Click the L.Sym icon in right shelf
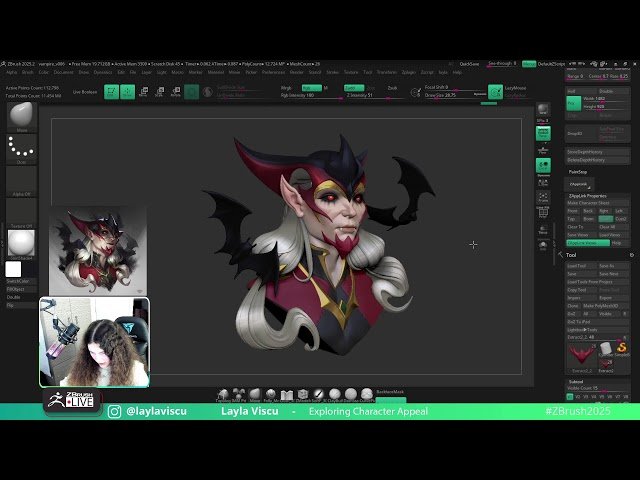The height and width of the screenshot is (480, 640). coord(543,182)
